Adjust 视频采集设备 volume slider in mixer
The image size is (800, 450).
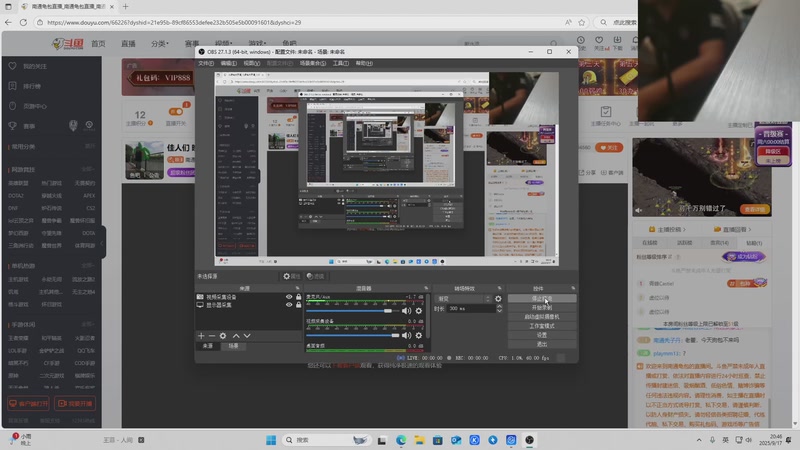pyautogui.click(x=352, y=335)
